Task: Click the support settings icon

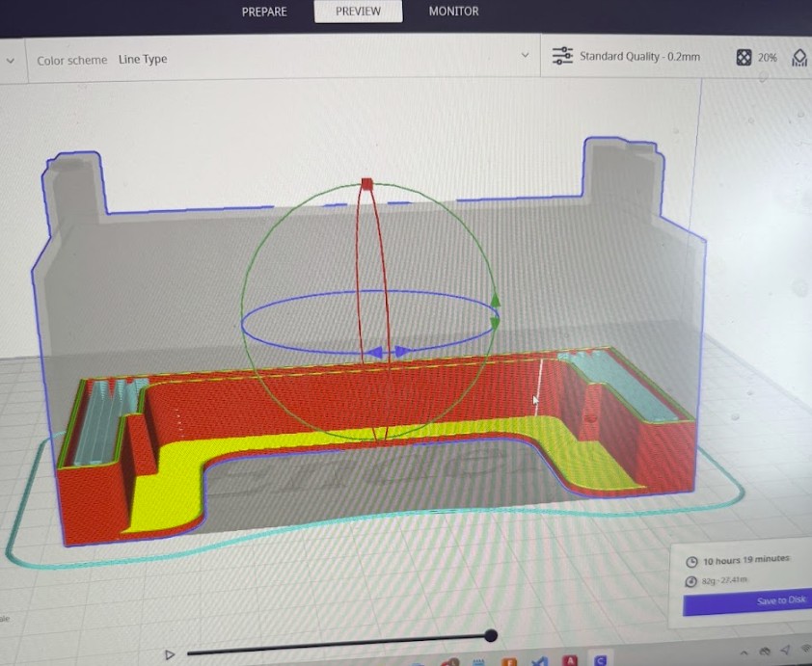Action: pos(799,59)
